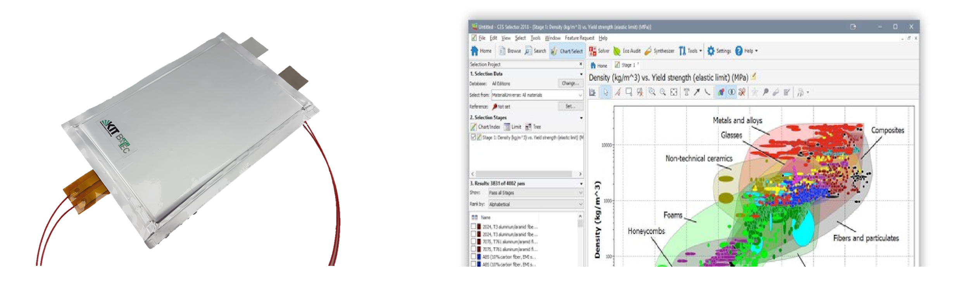Open the Browse tool
Screen dimensions: 980x288
510,51
